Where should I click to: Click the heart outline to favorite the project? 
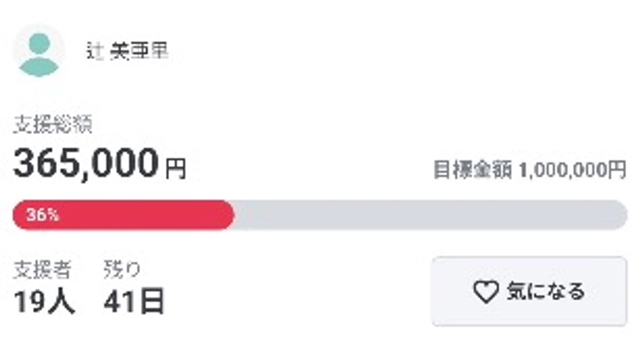(486, 292)
